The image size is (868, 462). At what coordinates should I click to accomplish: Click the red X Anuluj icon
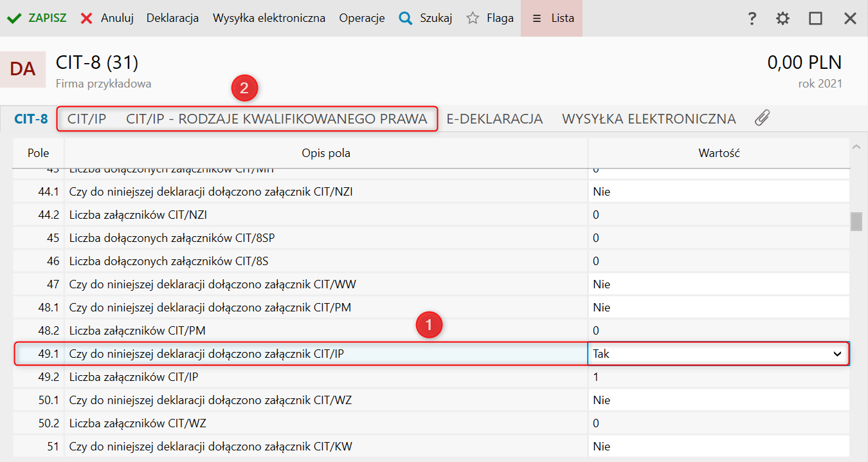87,18
